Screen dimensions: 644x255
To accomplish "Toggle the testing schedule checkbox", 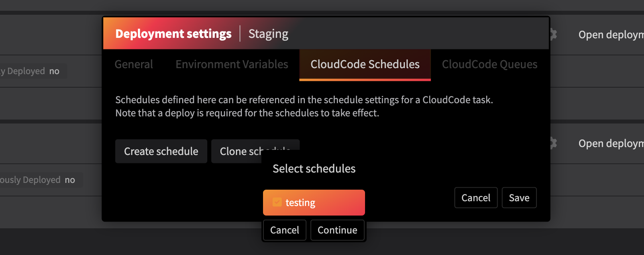I will pyautogui.click(x=277, y=202).
